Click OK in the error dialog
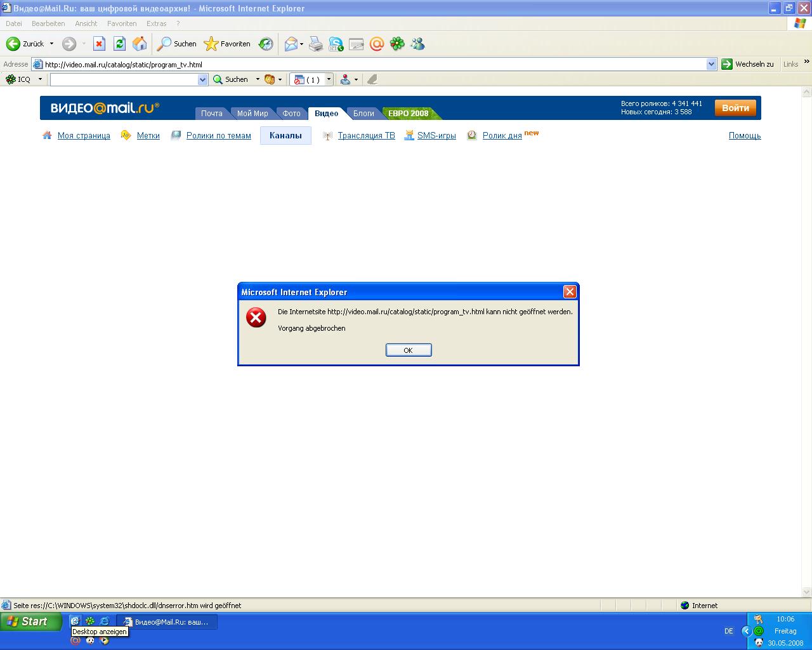The height and width of the screenshot is (650, 812). coord(409,350)
